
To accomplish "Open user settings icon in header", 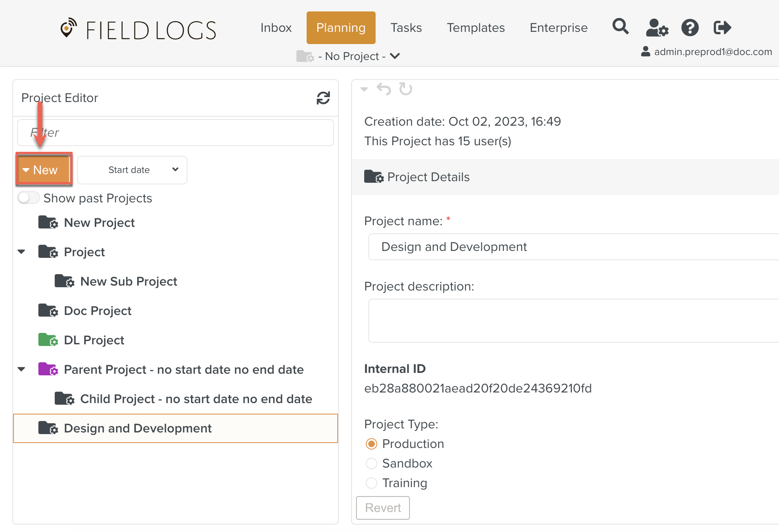I will [x=657, y=28].
